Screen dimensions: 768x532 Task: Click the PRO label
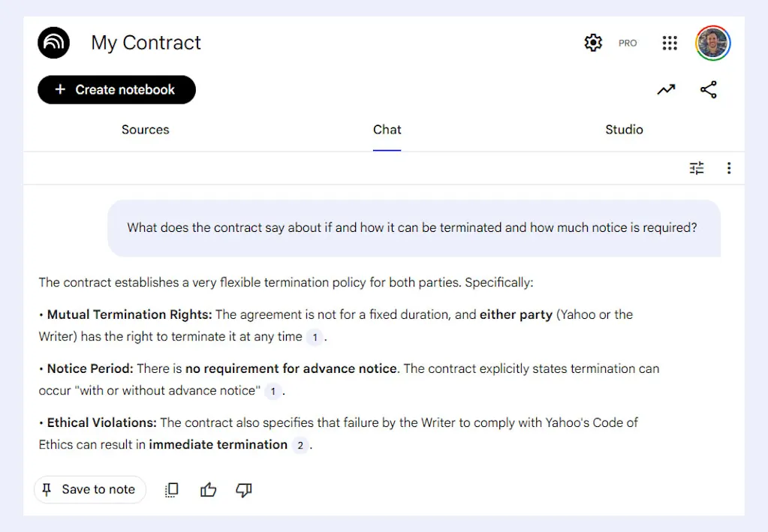pyautogui.click(x=628, y=43)
